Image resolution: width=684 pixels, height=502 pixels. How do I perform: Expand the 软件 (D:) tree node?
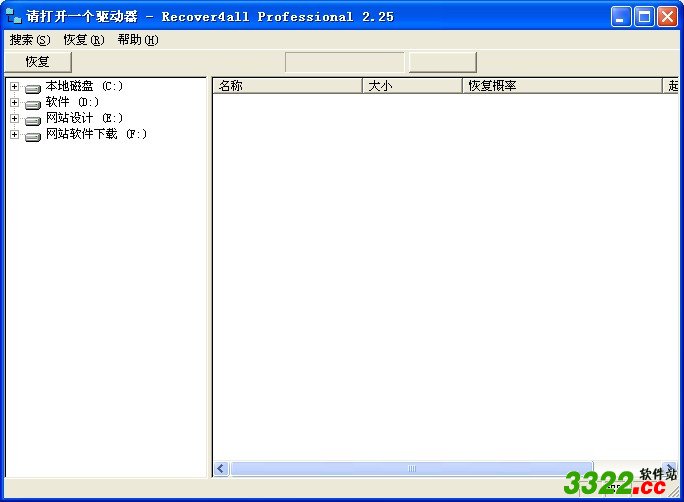click(14, 103)
